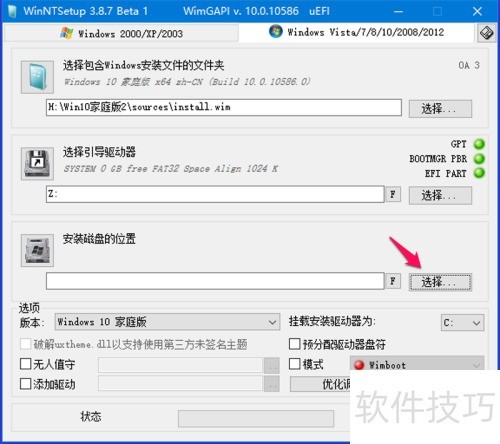Browse for install.wim with 选择 button
This screenshot has width=500, height=444.
click(440, 109)
